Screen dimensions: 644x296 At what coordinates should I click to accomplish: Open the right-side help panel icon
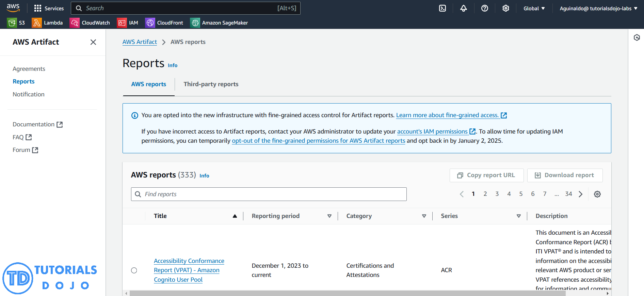click(637, 37)
